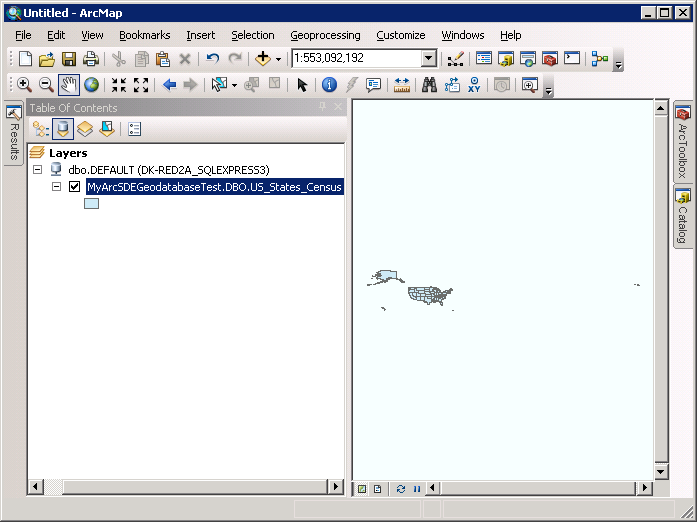Image resolution: width=697 pixels, height=522 pixels.
Task: Open Editor toolbar icon
Action: 456,59
